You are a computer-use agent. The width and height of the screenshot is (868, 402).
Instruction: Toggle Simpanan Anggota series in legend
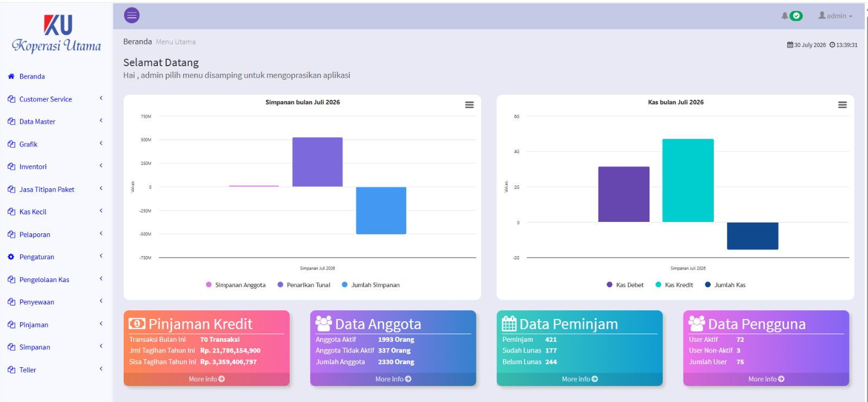point(236,285)
